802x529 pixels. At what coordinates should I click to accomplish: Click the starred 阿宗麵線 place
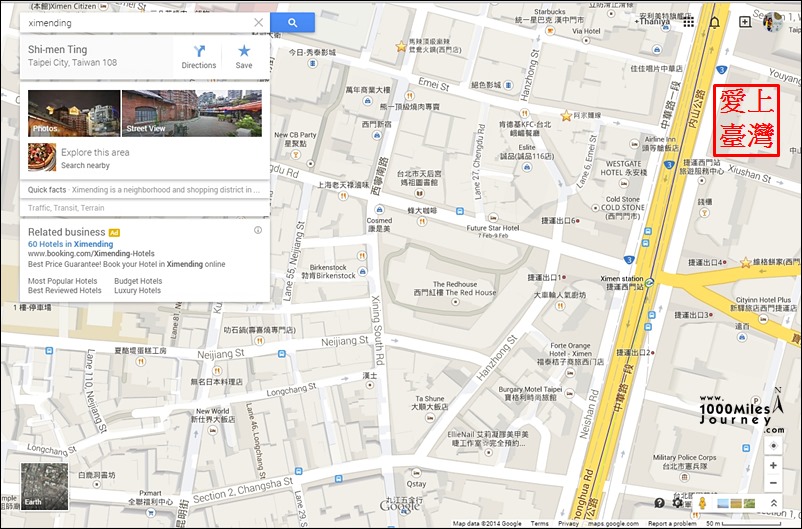tap(566, 116)
